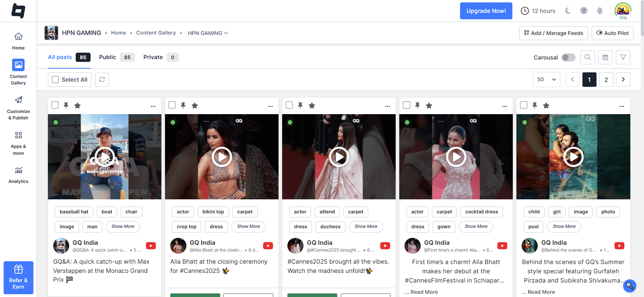Select the Alia Bhatt closing ceremony checkbox
Viewport: 644px width, 297px height.
(x=172, y=105)
